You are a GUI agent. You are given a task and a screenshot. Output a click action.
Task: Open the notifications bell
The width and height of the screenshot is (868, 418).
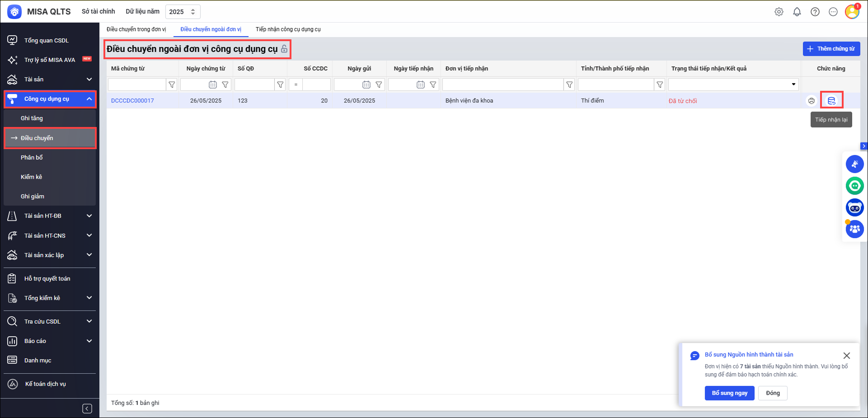[x=797, y=12]
